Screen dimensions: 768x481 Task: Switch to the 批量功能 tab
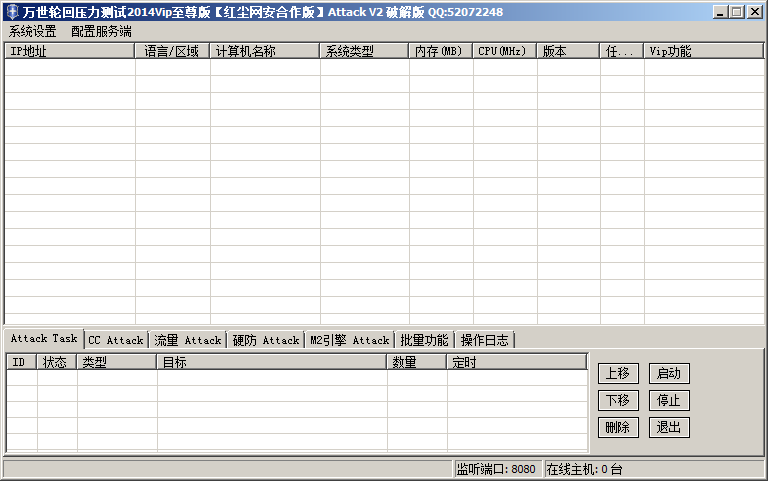[424, 340]
